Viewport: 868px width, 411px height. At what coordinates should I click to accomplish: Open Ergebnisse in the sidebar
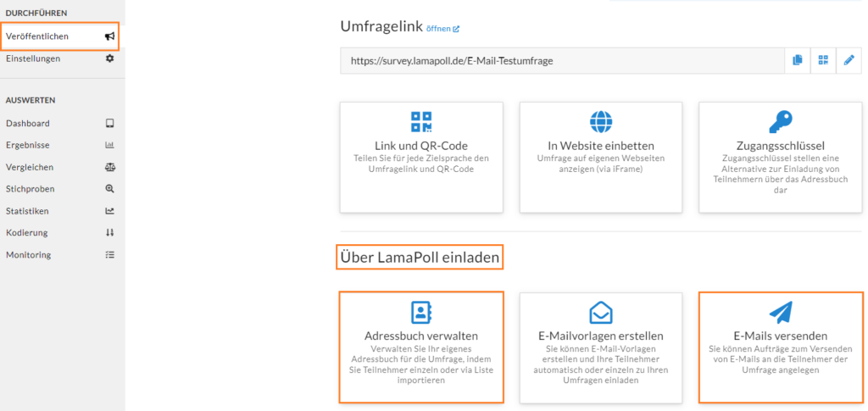(x=60, y=146)
